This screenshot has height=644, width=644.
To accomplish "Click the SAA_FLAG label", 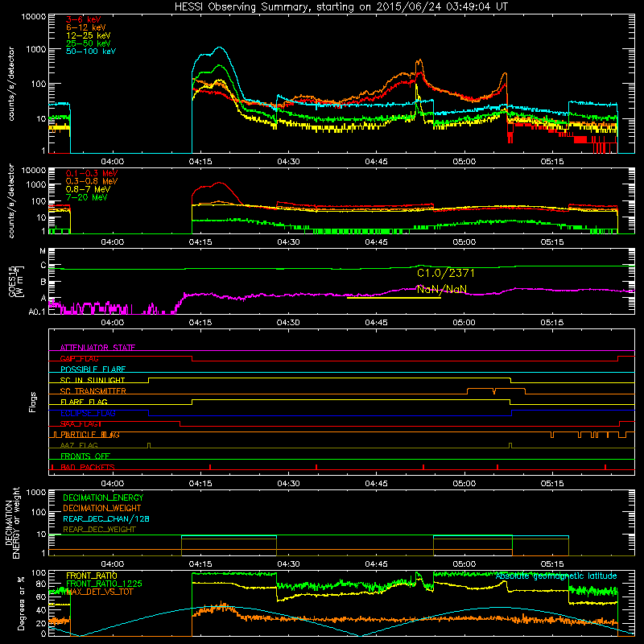I will [x=81, y=423].
